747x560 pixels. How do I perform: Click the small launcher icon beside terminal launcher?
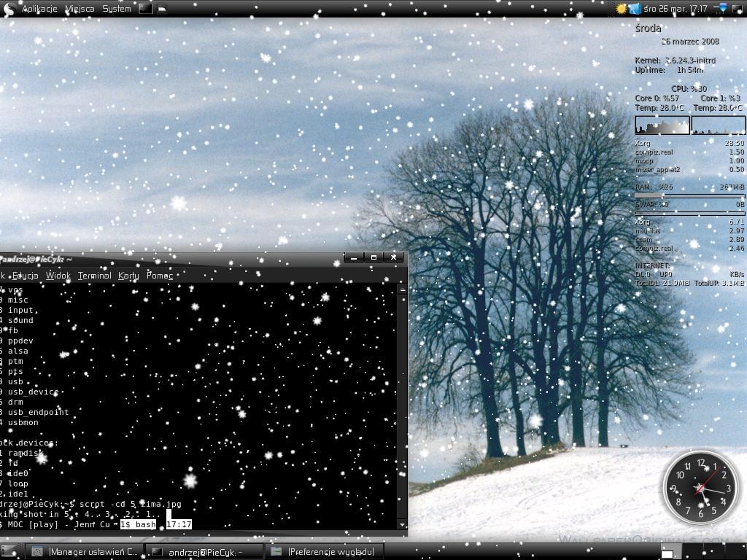[x=162, y=9]
